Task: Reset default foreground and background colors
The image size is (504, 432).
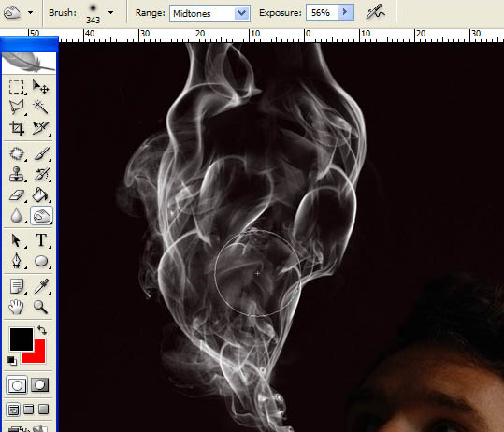Action: (12, 361)
